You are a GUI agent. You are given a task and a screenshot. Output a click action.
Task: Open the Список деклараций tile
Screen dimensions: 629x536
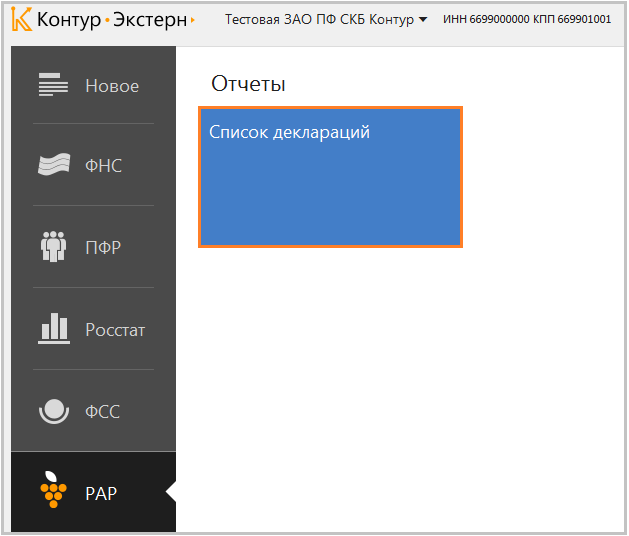point(331,177)
